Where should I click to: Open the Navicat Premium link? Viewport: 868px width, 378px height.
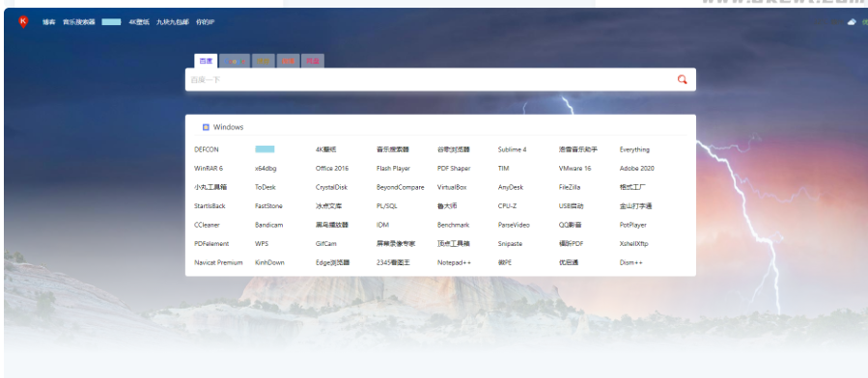pos(218,262)
